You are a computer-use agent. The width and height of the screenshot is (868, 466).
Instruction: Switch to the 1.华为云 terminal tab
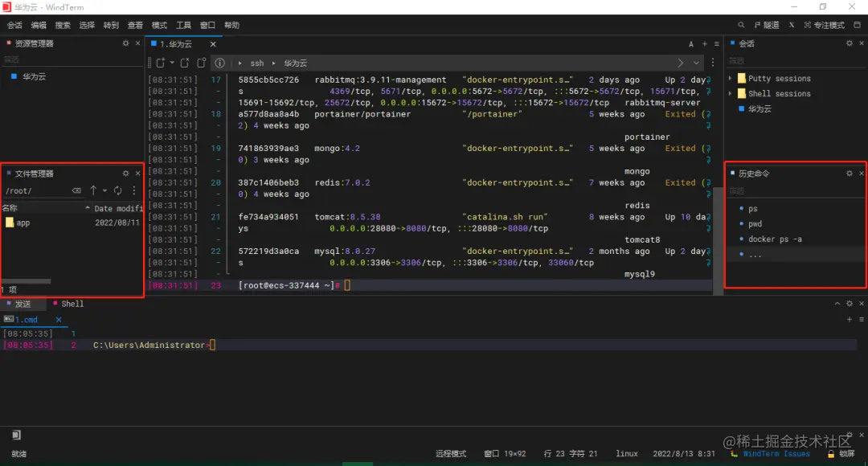(176, 43)
